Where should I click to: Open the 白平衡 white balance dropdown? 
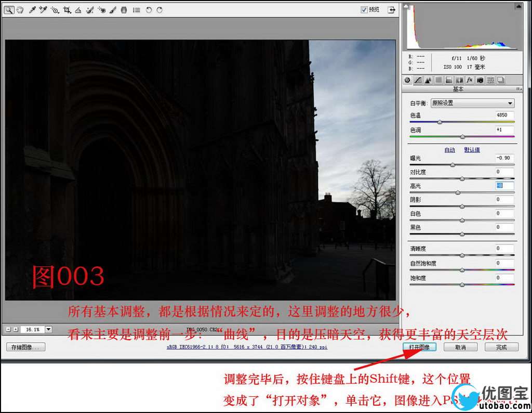pos(473,103)
